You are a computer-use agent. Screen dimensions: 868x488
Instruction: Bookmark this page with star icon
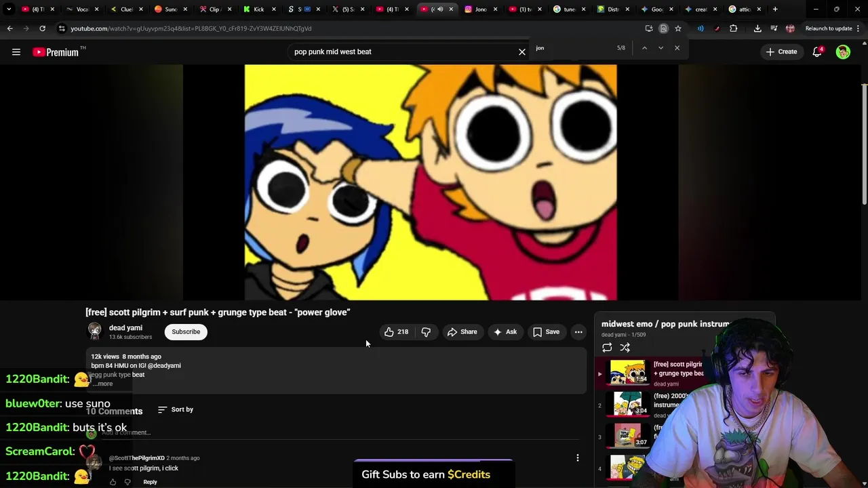click(677, 28)
